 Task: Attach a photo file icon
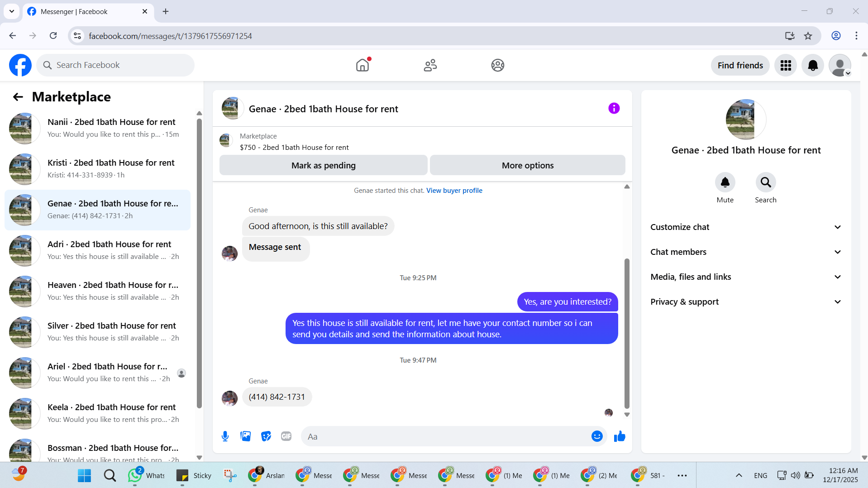click(x=245, y=436)
